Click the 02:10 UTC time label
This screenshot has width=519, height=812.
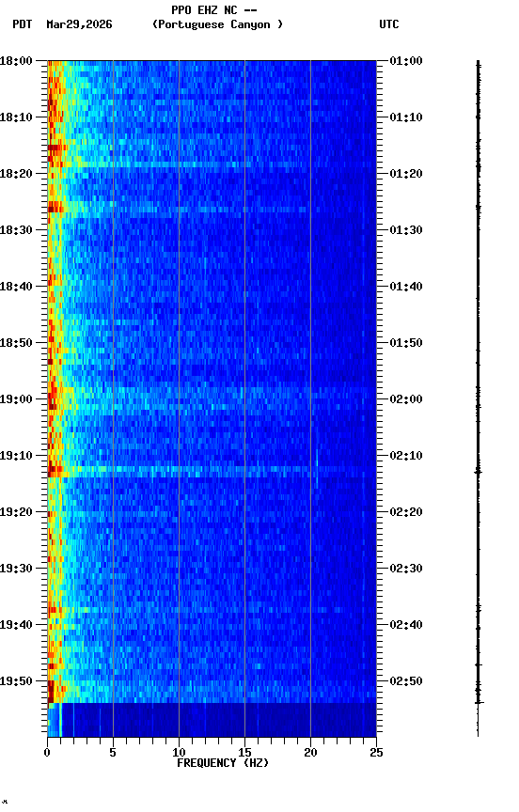406,456
